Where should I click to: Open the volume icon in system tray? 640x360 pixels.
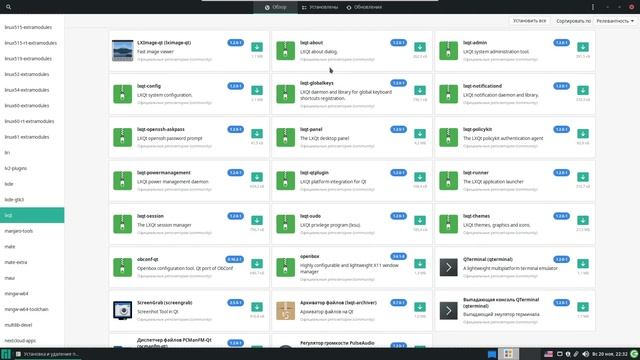pos(585,354)
